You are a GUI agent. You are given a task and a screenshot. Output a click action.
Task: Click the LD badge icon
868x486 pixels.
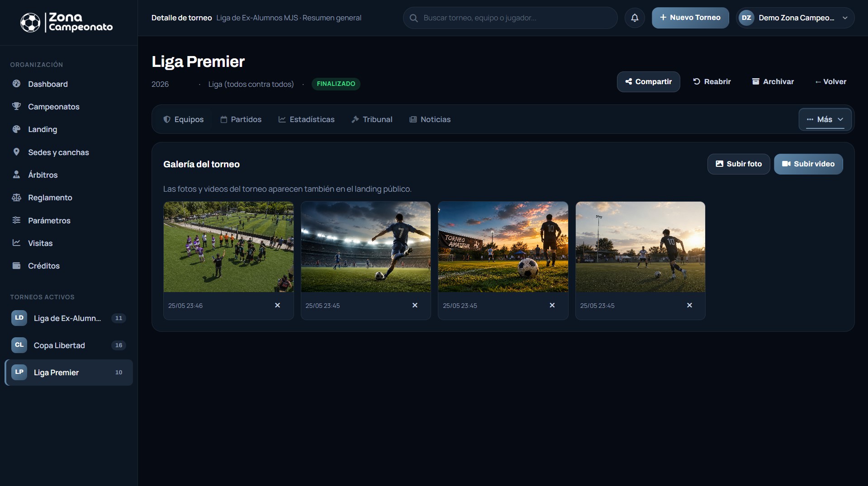click(19, 318)
